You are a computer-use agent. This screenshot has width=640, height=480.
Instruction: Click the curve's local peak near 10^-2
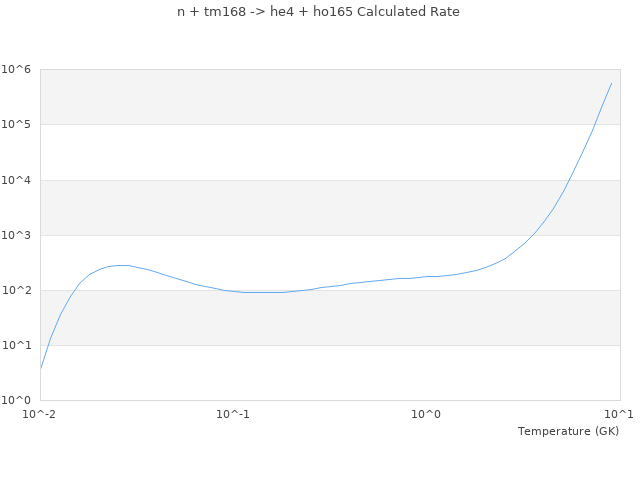tap(122, 265)
